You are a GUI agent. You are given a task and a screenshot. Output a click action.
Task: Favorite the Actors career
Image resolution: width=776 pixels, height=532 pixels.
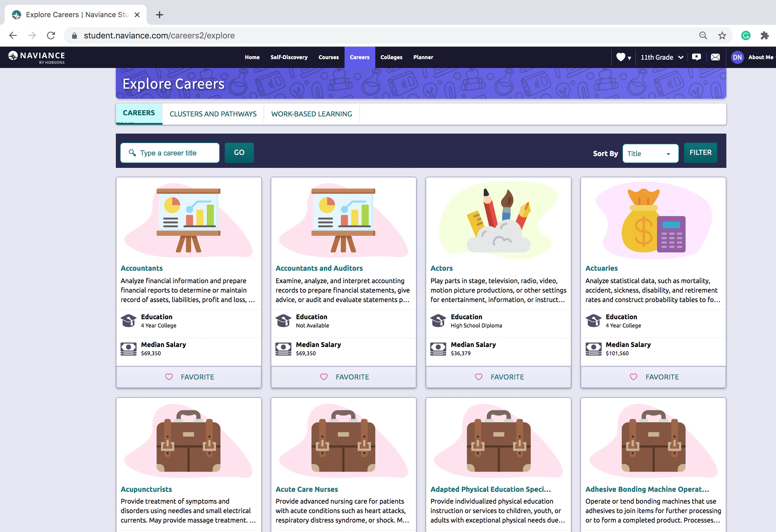(x=498, y=377)
